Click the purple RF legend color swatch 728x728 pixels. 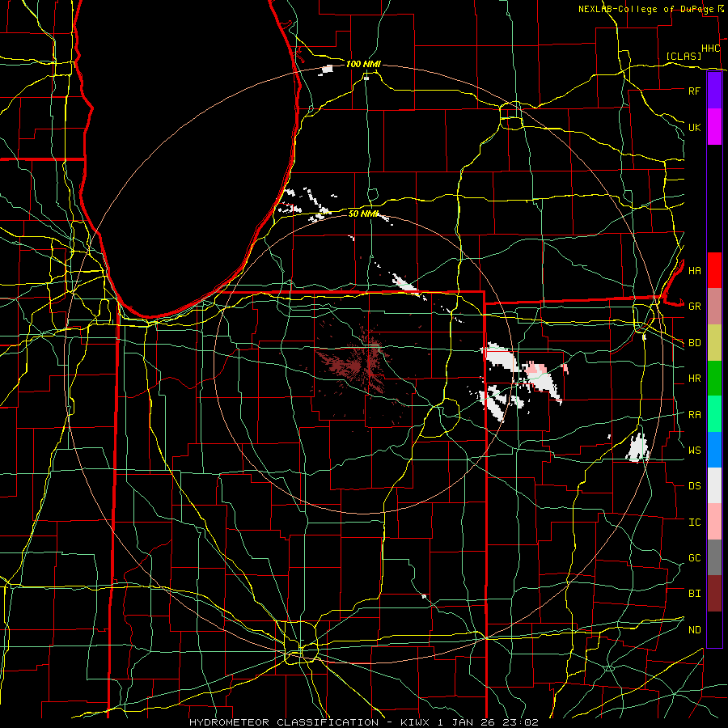pos(714,91)
